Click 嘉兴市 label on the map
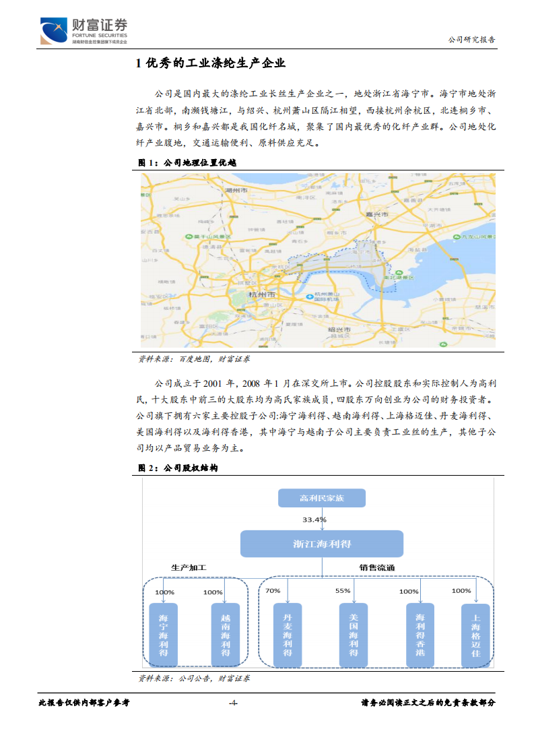The width and height of the screenshot is (534, 756). click(377, 214)
